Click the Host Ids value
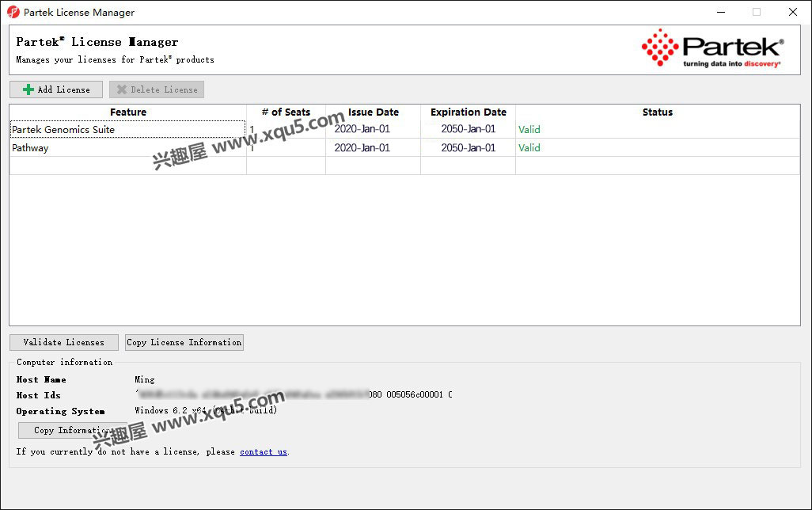This screenshot has width=812, height=510. tap(294, 394)
